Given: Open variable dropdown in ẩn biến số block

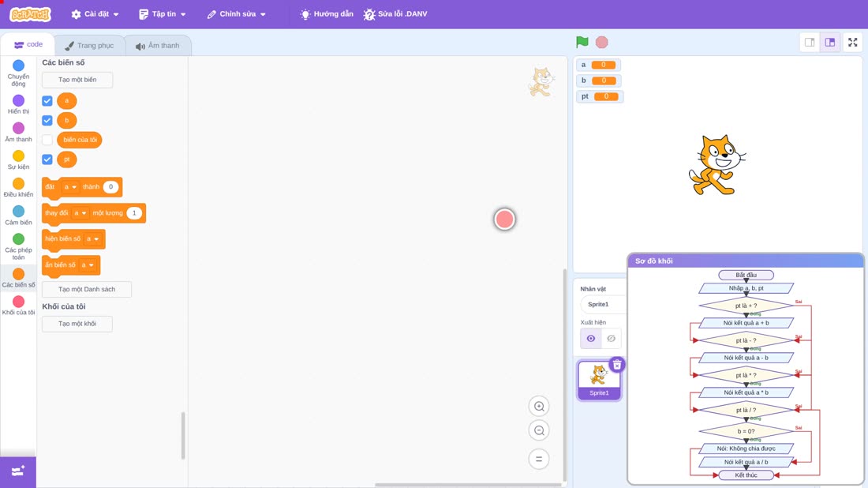Looking at the screenshot, I should [x=88, y=265].
